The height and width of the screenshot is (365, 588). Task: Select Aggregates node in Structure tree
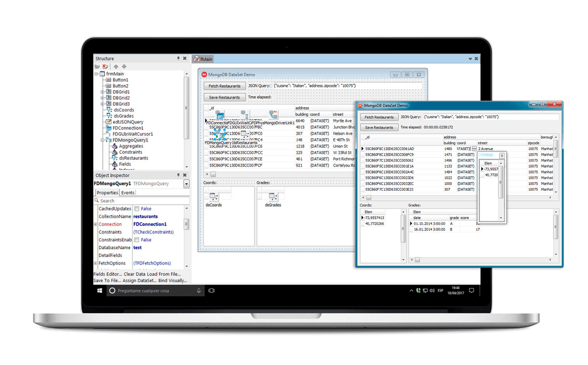click(131, 146)
